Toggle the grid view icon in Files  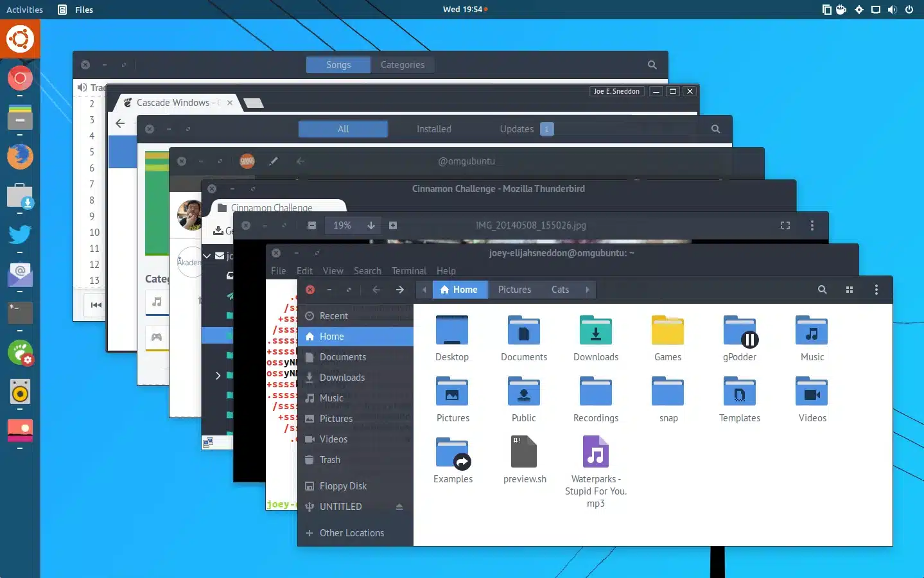click(850, 290)
